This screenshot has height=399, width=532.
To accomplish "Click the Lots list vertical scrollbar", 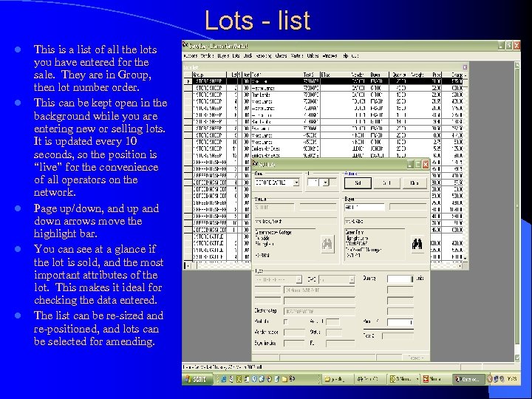I will click(x=465, y=166).
